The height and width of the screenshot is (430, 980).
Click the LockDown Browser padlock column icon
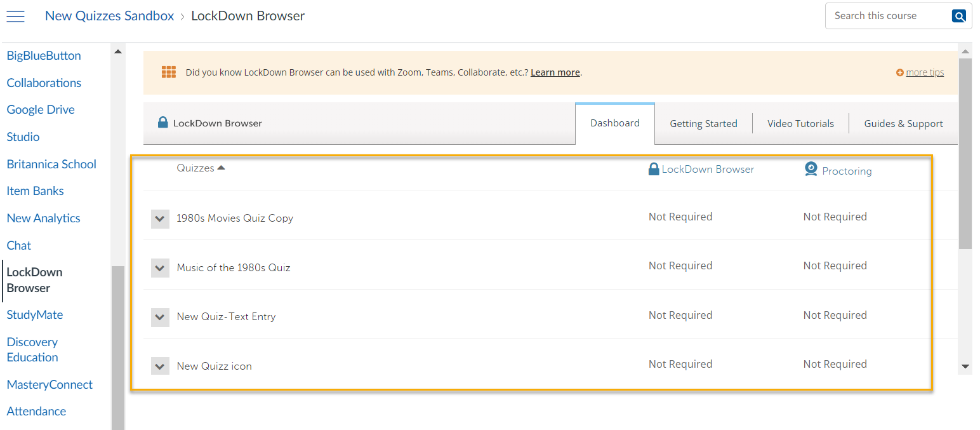point(654,169)
